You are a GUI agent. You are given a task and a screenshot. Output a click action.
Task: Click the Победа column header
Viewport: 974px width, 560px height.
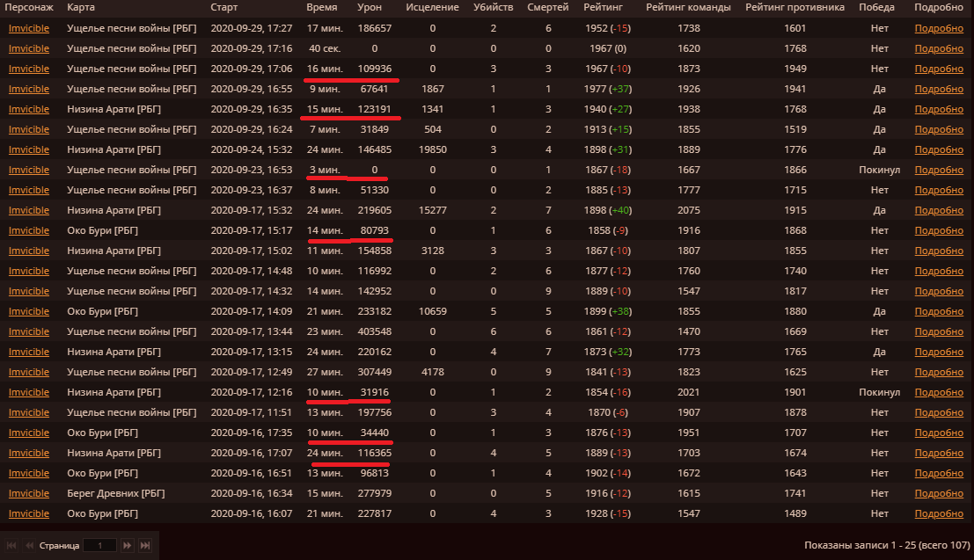coord(879,7)
